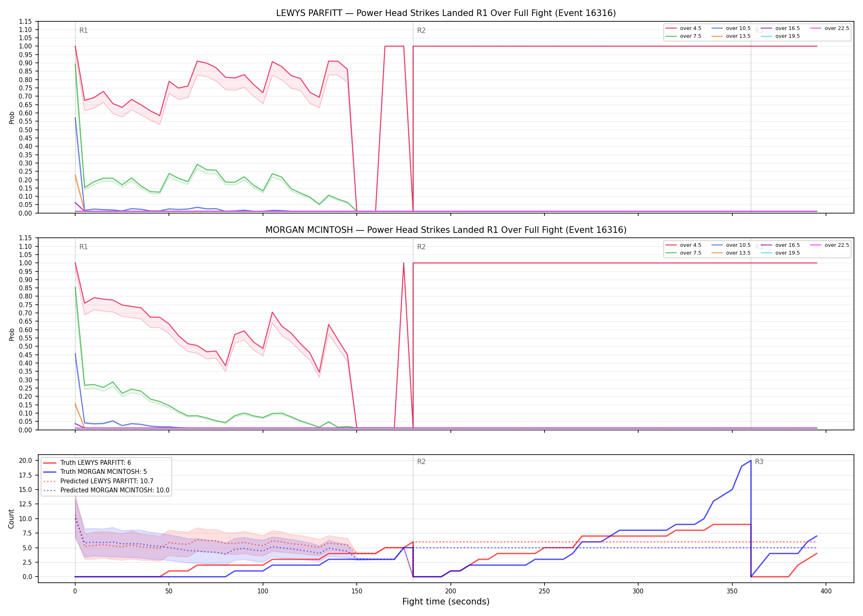The image size is (863, 616).
Task: Click the 1.15 tick on Lewys Parfitt Prob axis
Action: pyautogui.click(x=25, y=21)
